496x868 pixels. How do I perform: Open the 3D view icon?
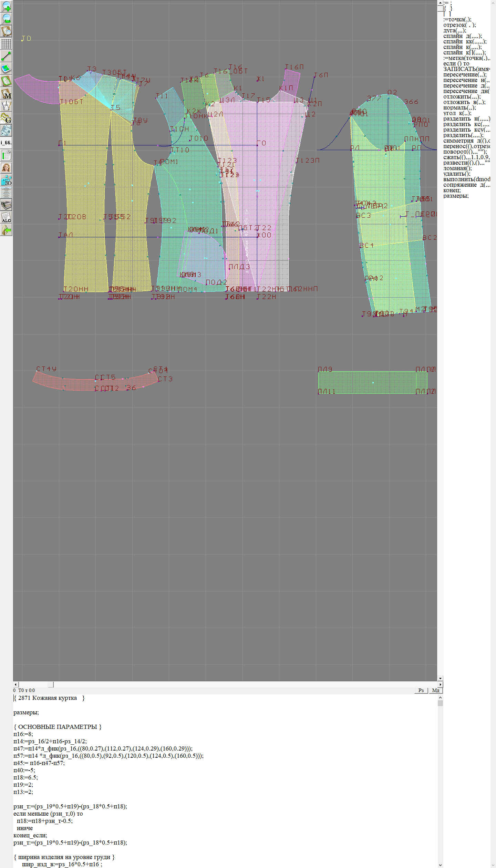7,180
